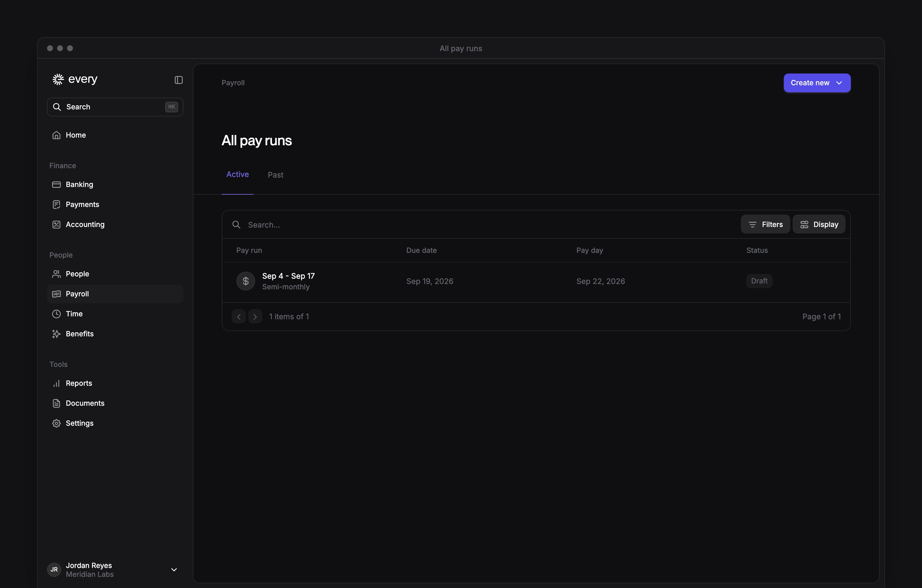
Task: Switch to the Active tab
Action: tap(237, 175)
